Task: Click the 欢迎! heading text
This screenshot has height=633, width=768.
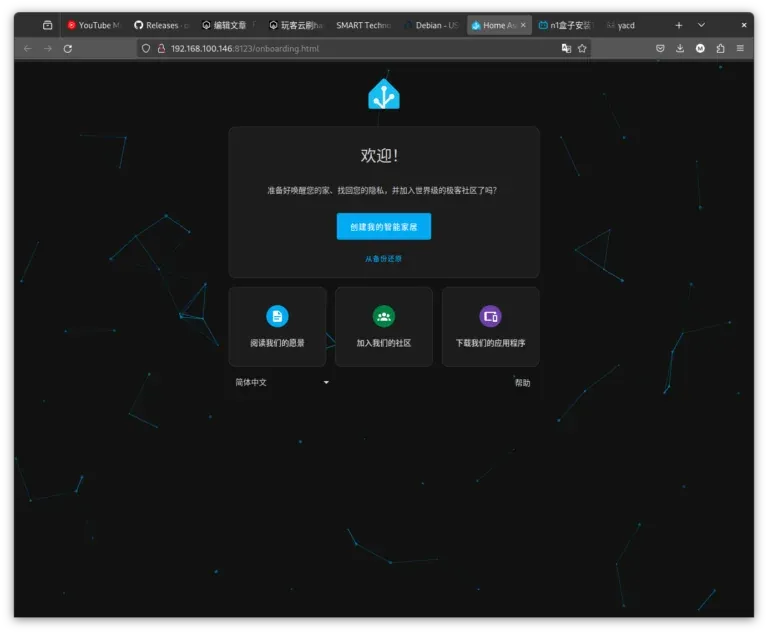Action: pos(380,156)
